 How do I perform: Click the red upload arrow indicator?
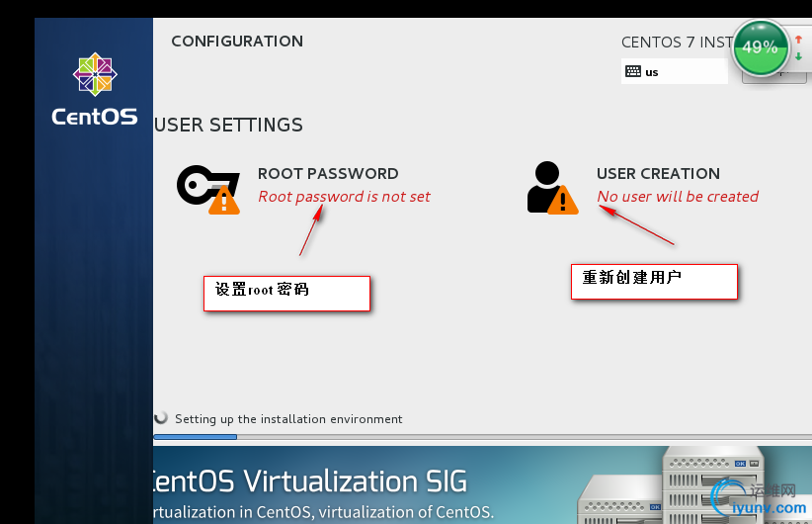[x=798, y=40]
